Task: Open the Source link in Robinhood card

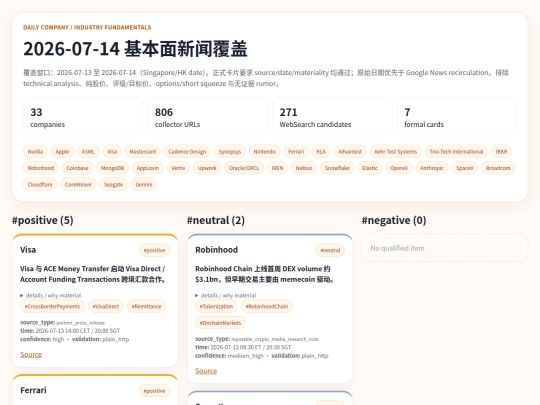Action: click(x=206, y=371)
